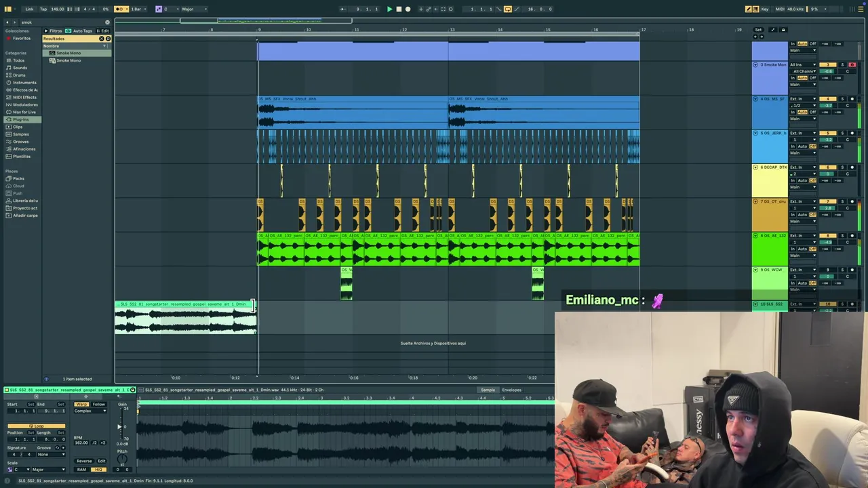The image size is (868, 488).
Task: Click the Arrangement Record button
Action: pos(408,9)
